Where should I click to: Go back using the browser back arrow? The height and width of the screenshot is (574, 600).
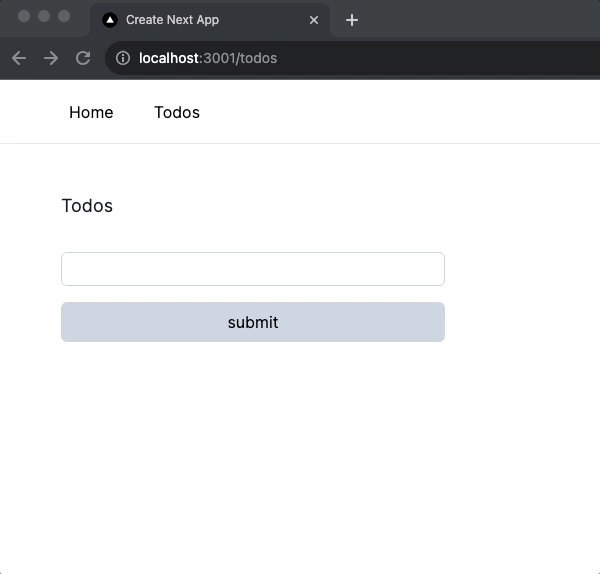pyautogui.click(x=19, y=58)
